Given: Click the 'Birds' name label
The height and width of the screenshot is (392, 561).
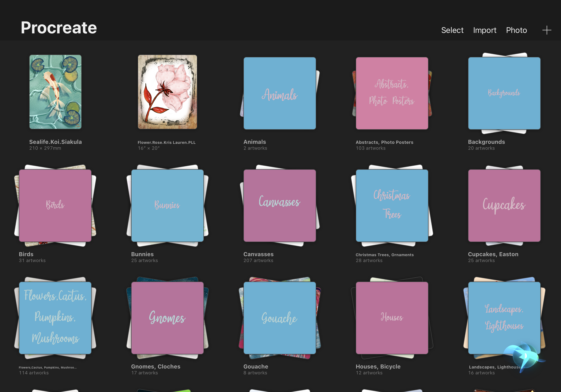Looking at the screenshot, I should 26,254.
